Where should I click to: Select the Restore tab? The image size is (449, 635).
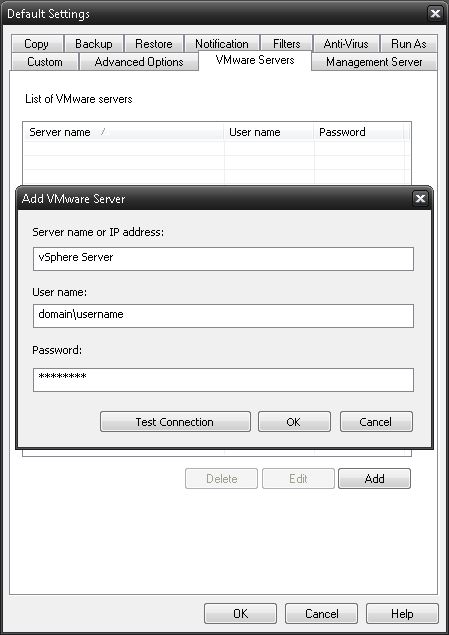click(154, 44)
